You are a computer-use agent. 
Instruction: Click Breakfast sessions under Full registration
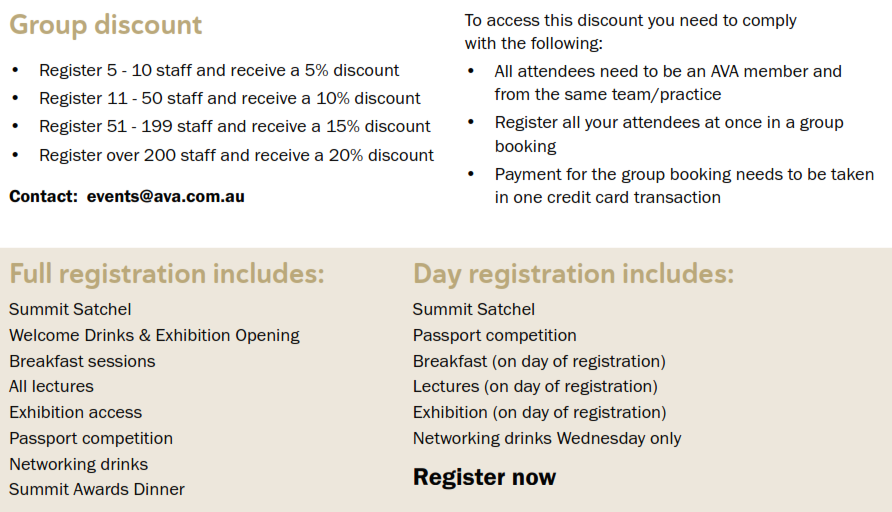point(82,361)
